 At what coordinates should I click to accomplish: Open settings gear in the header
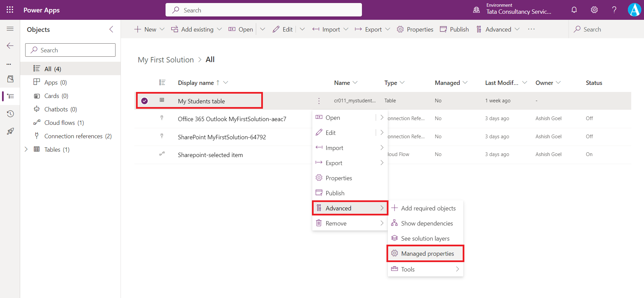[594, 10]
